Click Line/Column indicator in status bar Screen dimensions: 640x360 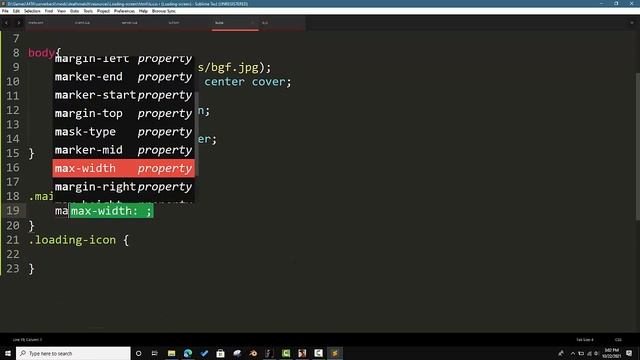click(x=27, y=340)
